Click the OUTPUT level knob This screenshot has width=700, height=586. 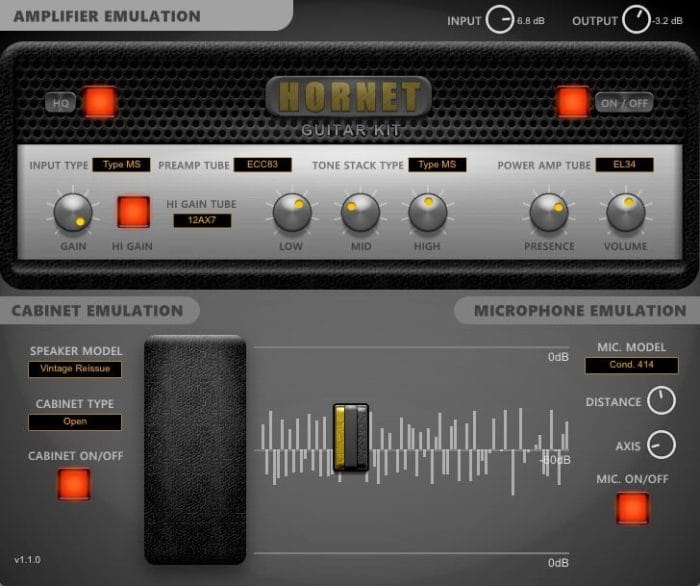click(636, 20)
